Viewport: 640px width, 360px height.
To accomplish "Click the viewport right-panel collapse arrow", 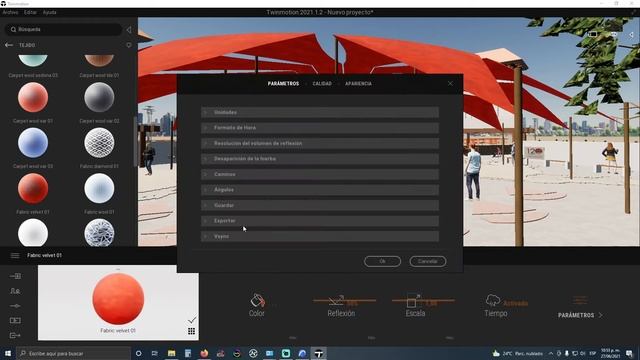I will [631, 35].
